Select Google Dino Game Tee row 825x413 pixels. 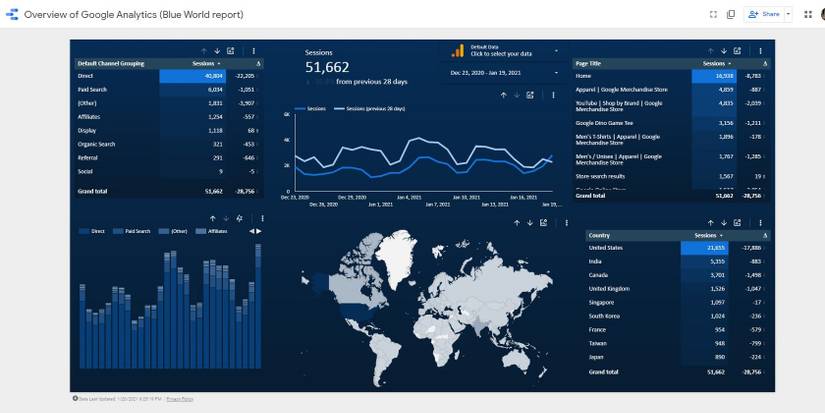670,123
